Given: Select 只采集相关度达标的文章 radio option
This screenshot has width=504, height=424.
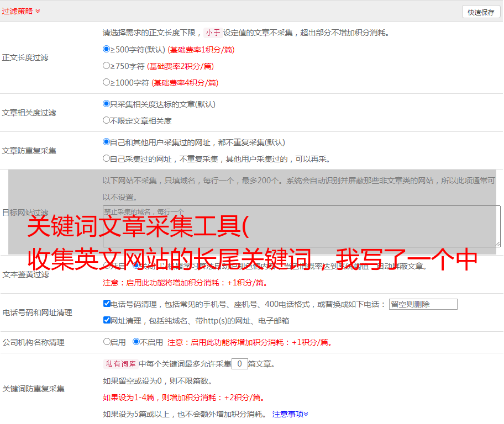Looking at the screenshot, I should pos(107,104).
